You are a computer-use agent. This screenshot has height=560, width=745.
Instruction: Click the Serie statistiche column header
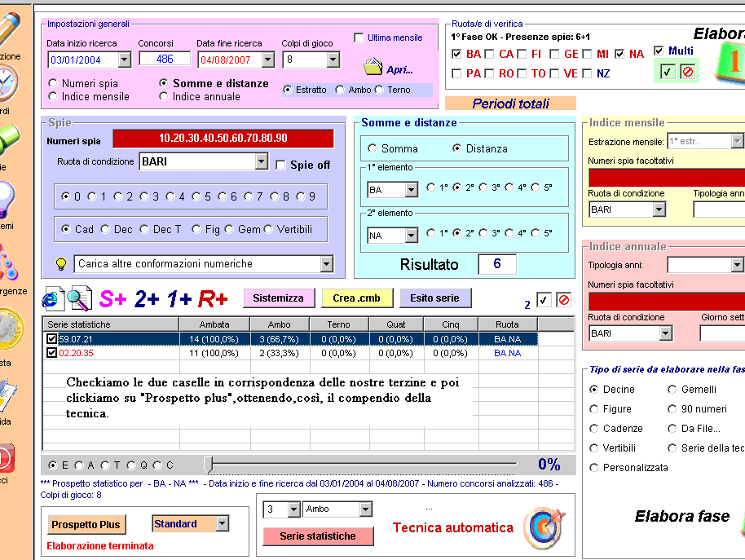(x=111, y=324)
